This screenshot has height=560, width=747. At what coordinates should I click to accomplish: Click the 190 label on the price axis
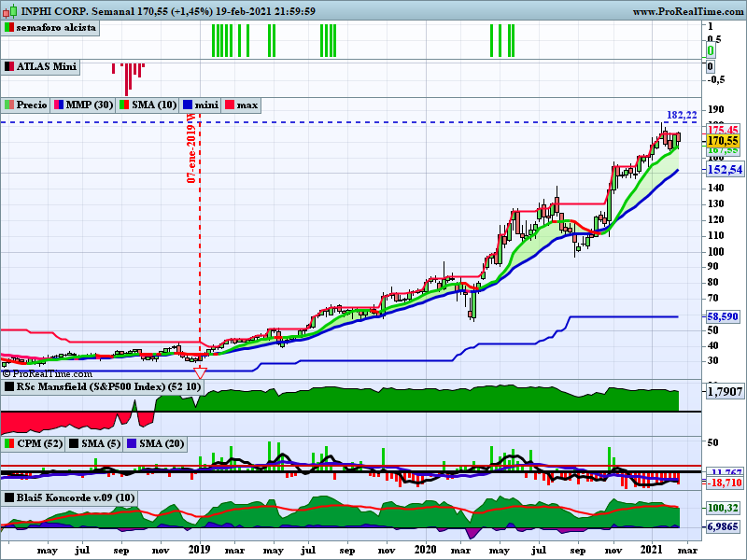[715, 109]
